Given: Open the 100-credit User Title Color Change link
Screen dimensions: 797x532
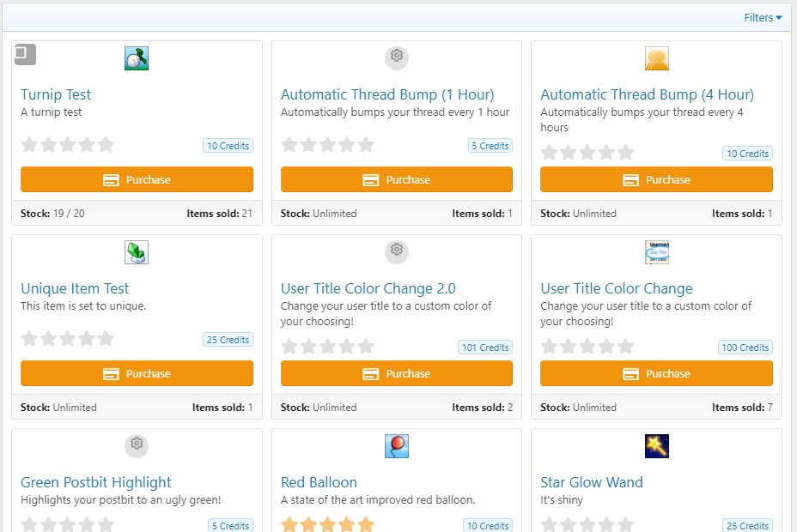Looking at the screenshot, I should [x=616, y=288].
